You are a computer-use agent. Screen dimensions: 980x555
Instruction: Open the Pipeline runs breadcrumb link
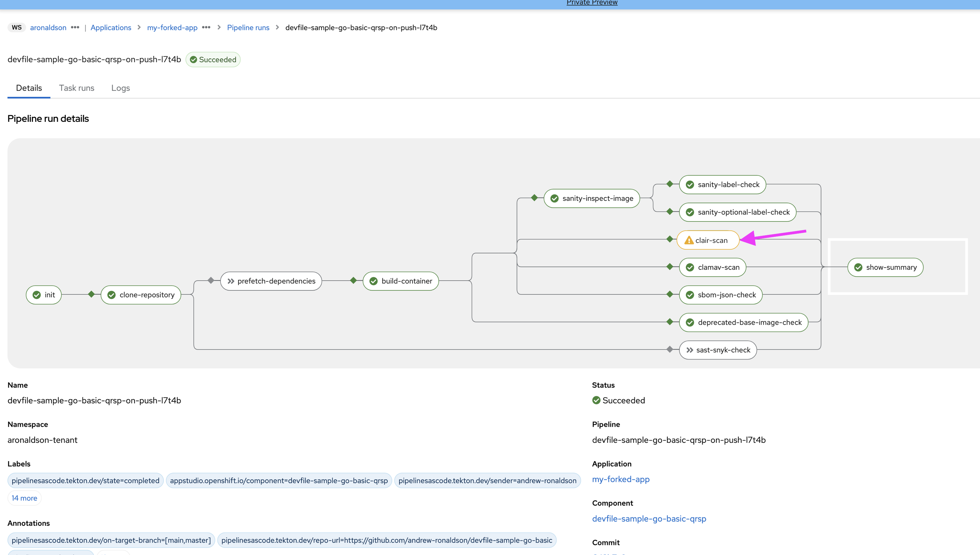(x=248, y=28)
